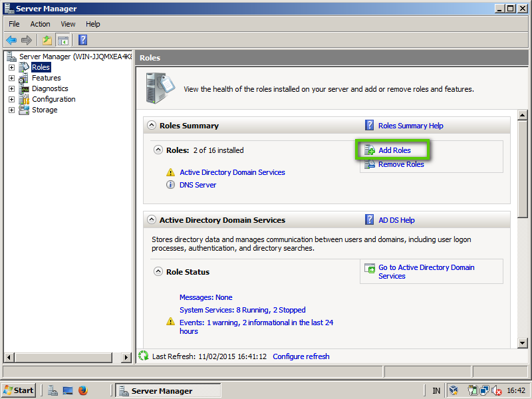This screenshot has width=532, height=399.
Task: Click Roles Summary Help link
Action: pos(411,126)
